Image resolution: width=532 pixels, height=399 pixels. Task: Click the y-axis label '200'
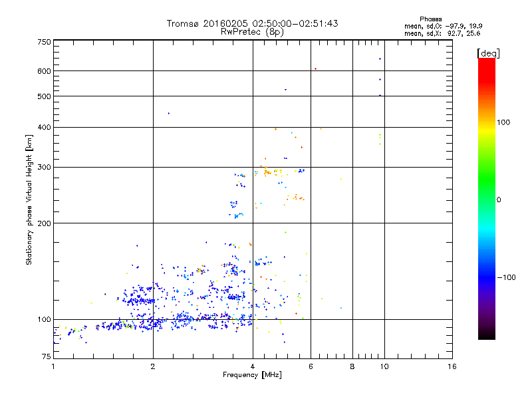(44, 223)
